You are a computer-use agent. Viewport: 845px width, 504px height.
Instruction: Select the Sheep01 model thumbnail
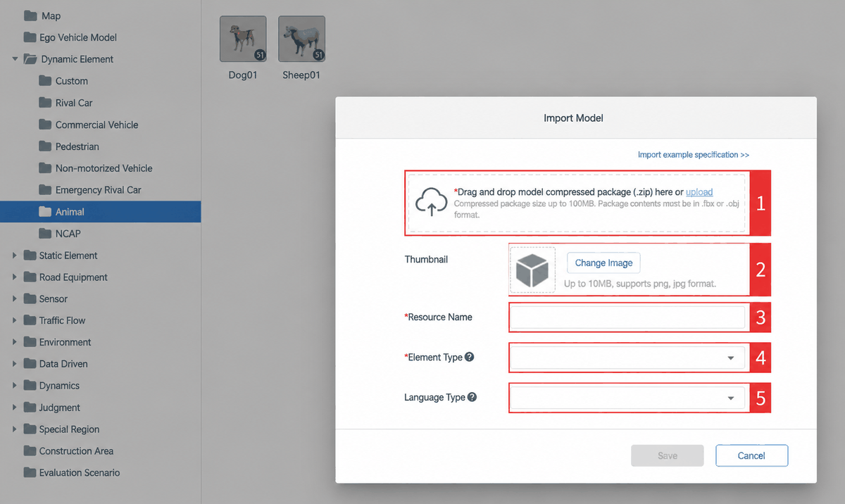[x=301, y=39]
